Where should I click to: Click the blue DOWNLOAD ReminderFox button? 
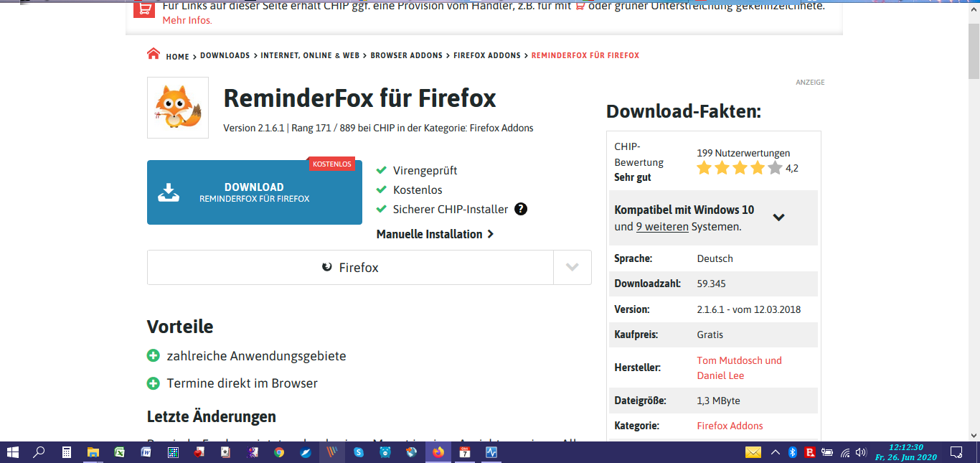[255, 192]
